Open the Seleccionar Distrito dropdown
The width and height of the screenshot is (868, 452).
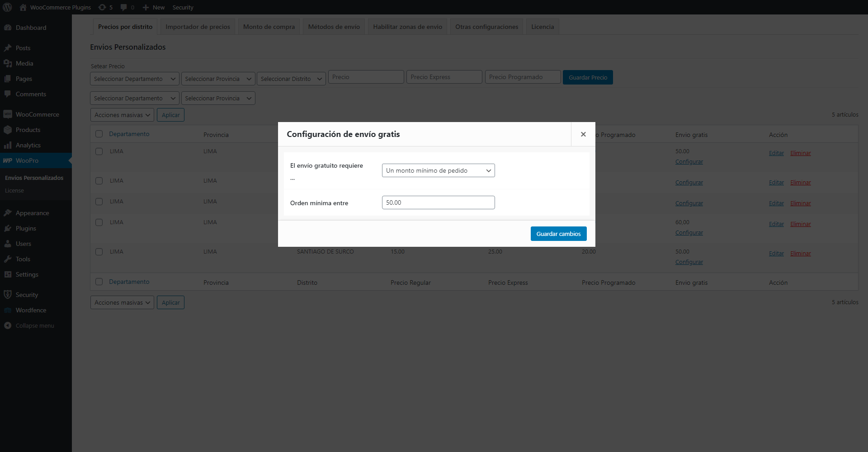coord(291,79)
